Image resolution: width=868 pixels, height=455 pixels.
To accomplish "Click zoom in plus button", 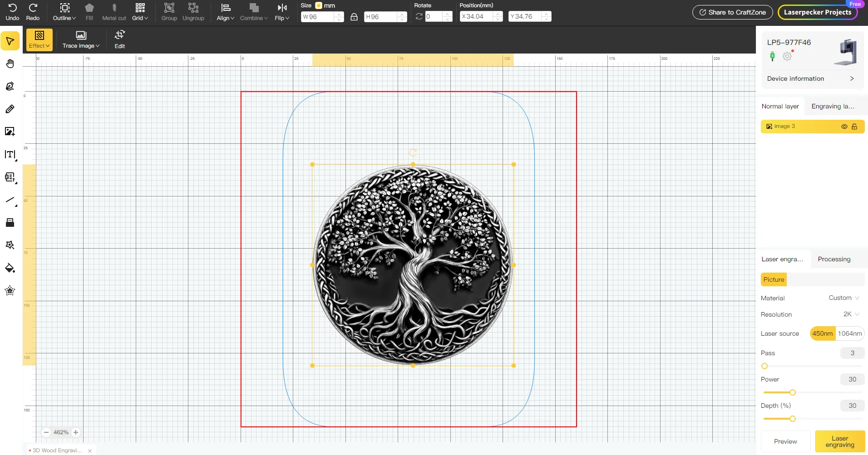I will [x=76, y=432].
